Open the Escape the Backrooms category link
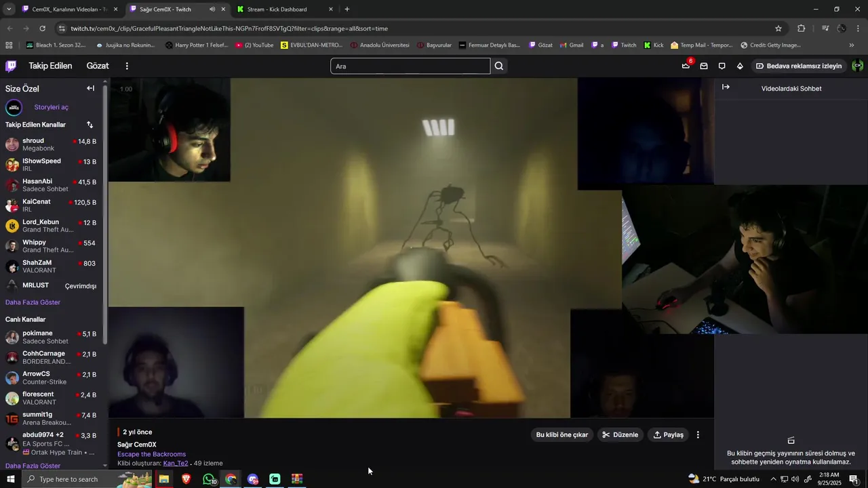 click(x=151, y=454)
